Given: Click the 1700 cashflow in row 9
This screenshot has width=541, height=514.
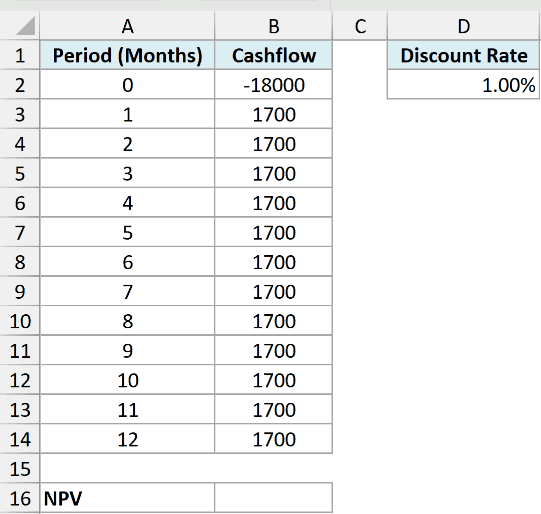Looking at the screenshot, I should click(x=274, y=291).
